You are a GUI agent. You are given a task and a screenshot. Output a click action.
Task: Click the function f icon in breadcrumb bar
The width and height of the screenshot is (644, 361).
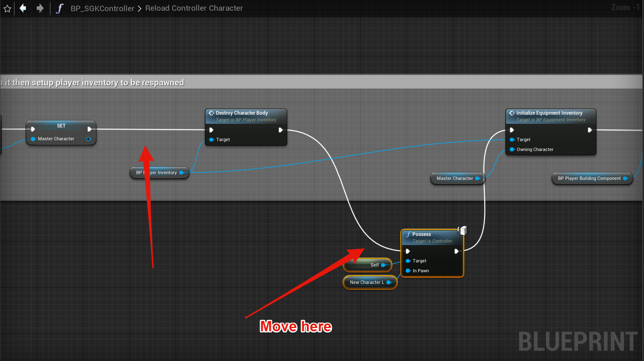59,8
